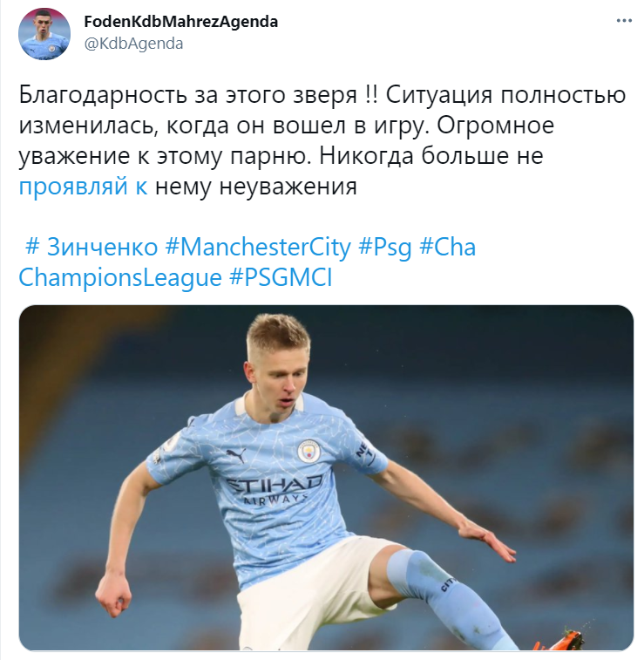Screen dimensions: 644x660
Task: Select the orange boot in the photo corner
Action: pyautogui.click(x=558, y=640)
